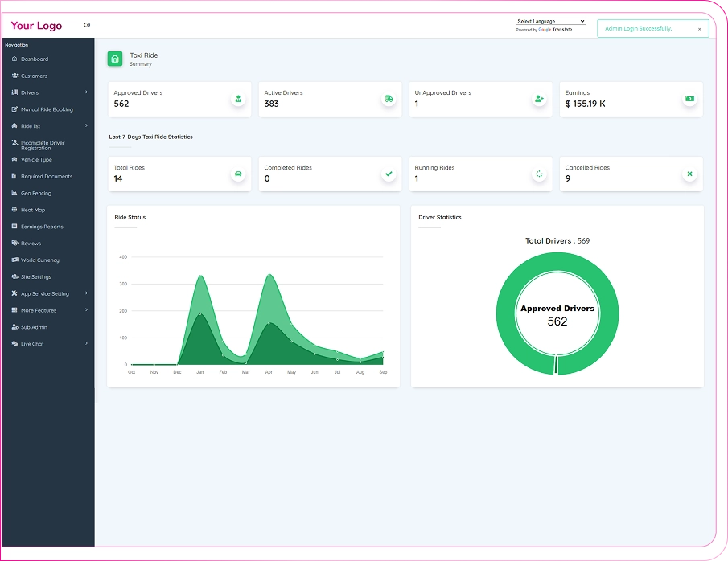Click the Approved Drivers card icon
Screen dimensions: 728x561
click(238, 99)
